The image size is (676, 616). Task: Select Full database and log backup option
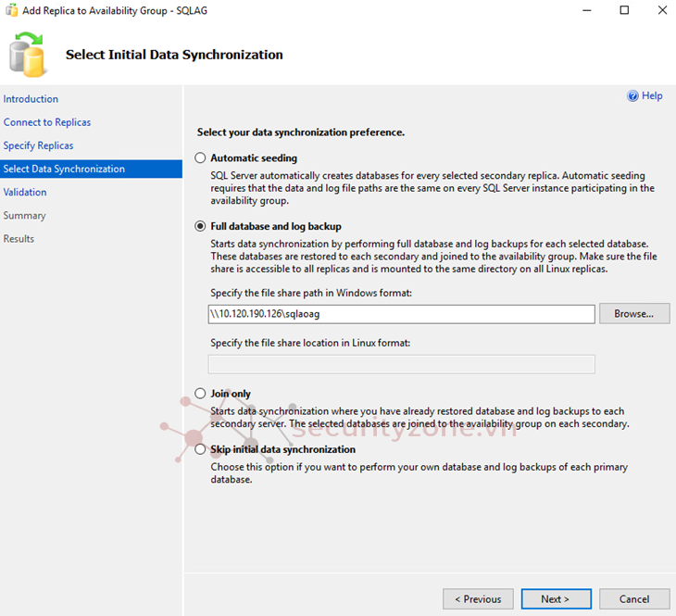click(200, 227)
